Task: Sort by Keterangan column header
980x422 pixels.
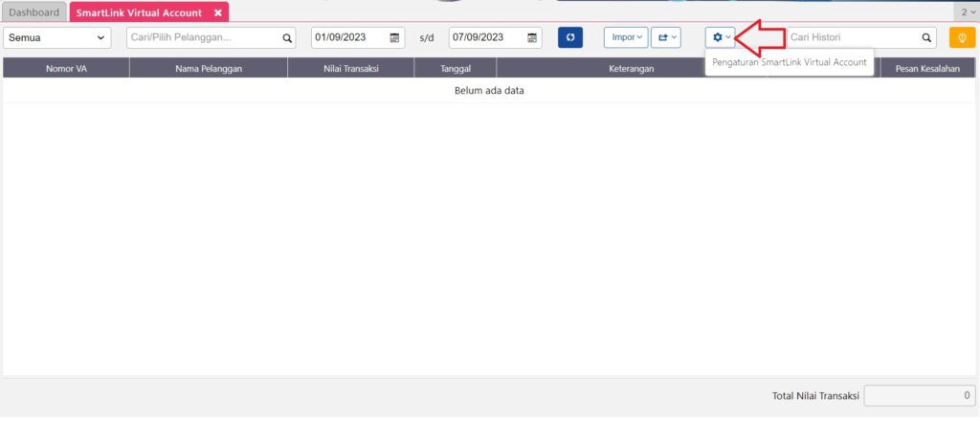Action: point(632,68)
